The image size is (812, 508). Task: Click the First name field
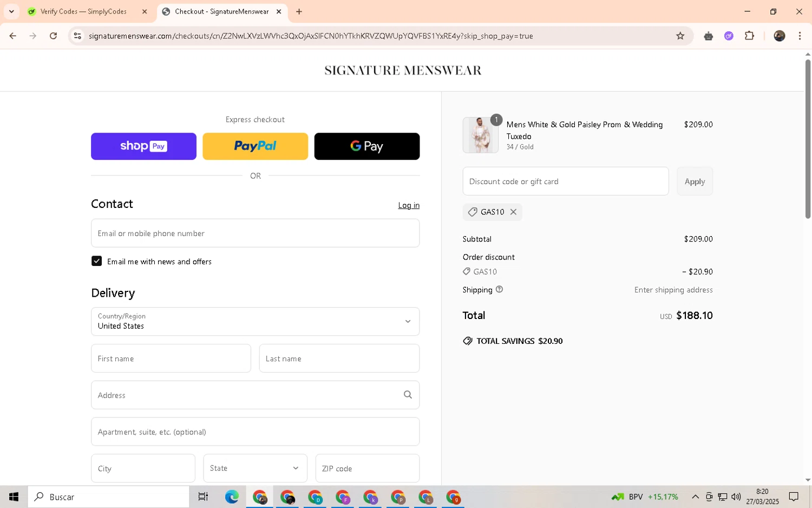(x=171, y=359)
